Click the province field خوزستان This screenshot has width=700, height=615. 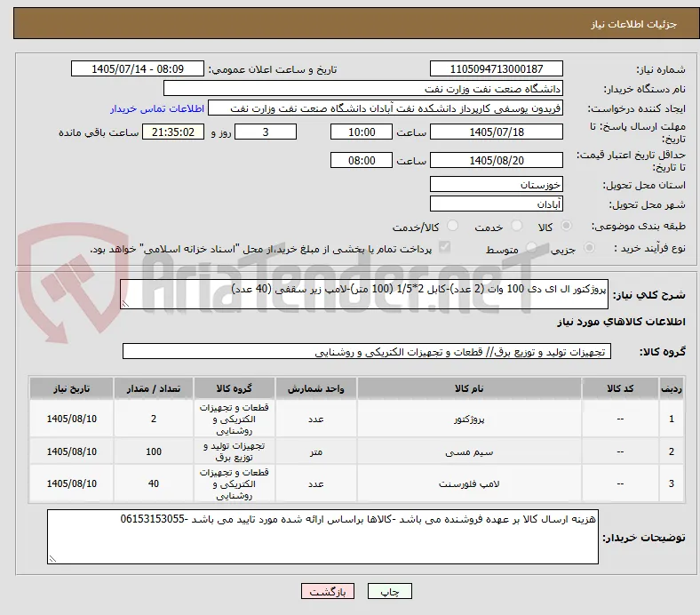[497, 184]
